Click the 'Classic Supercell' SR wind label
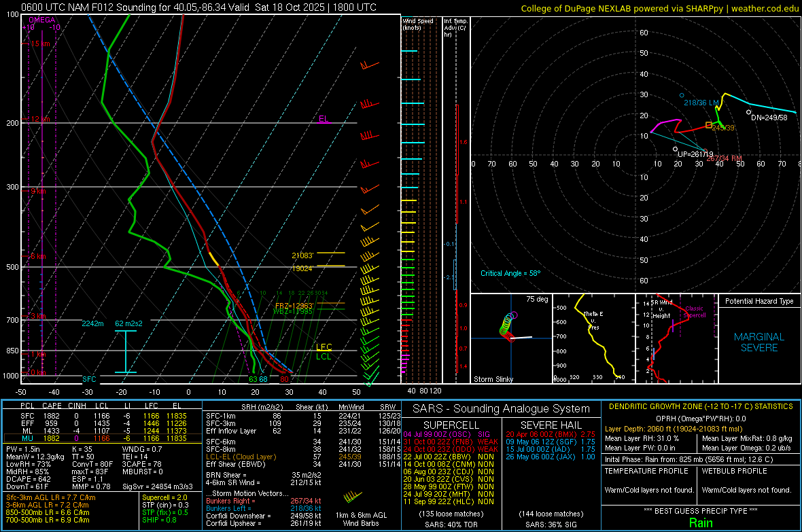 (694, 312)
